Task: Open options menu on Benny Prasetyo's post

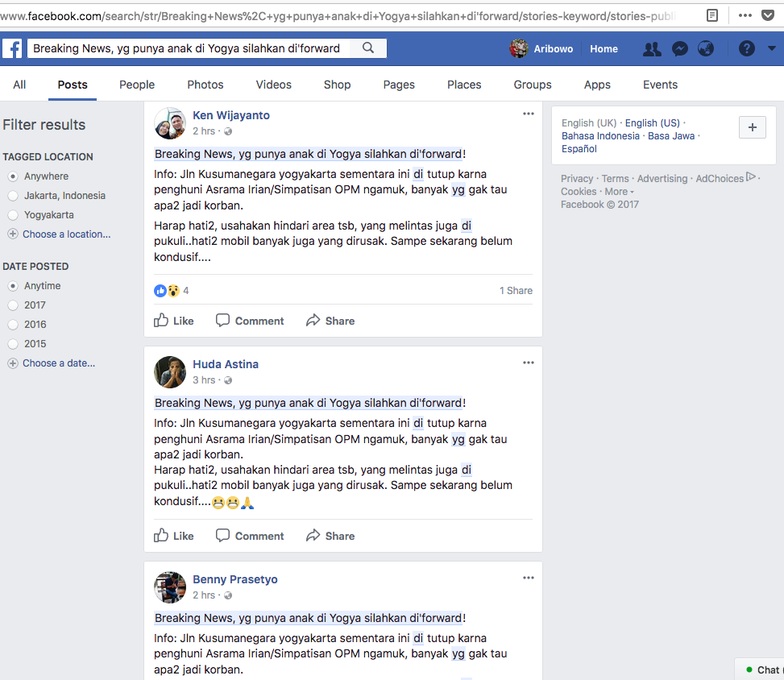Action: coord(528,578)
